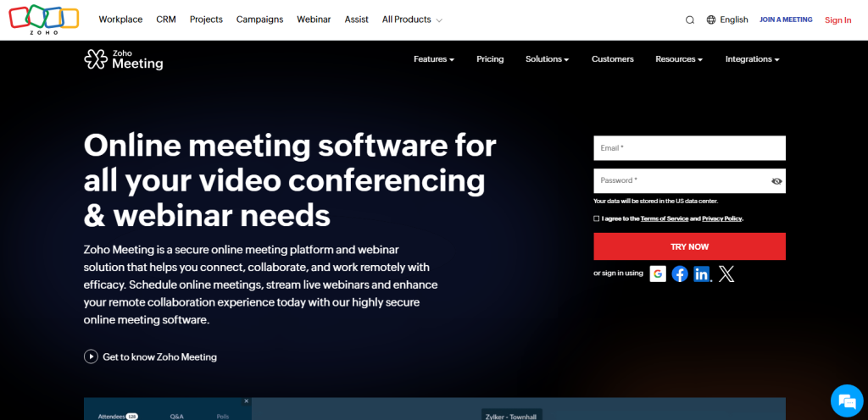Open the CRM product link
Screen dimensions: 868x420
click(x=166, y=19)
